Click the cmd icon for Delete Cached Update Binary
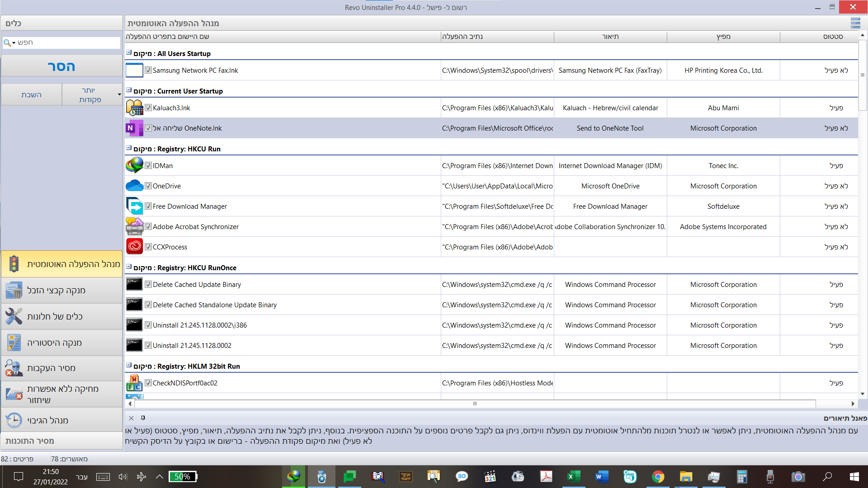Viewport: 868px width, 488px height. click(x=134, y=285)
